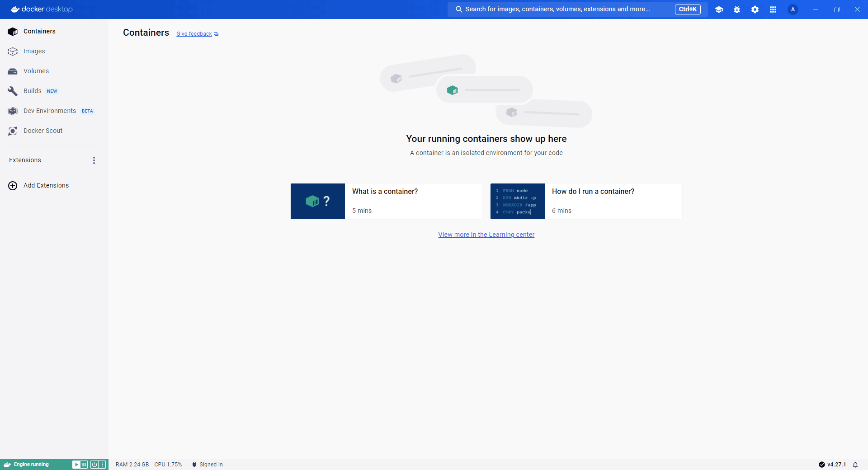Click the Engine running status label
Screen dimensions: 868x470
(x=31, y=465)
